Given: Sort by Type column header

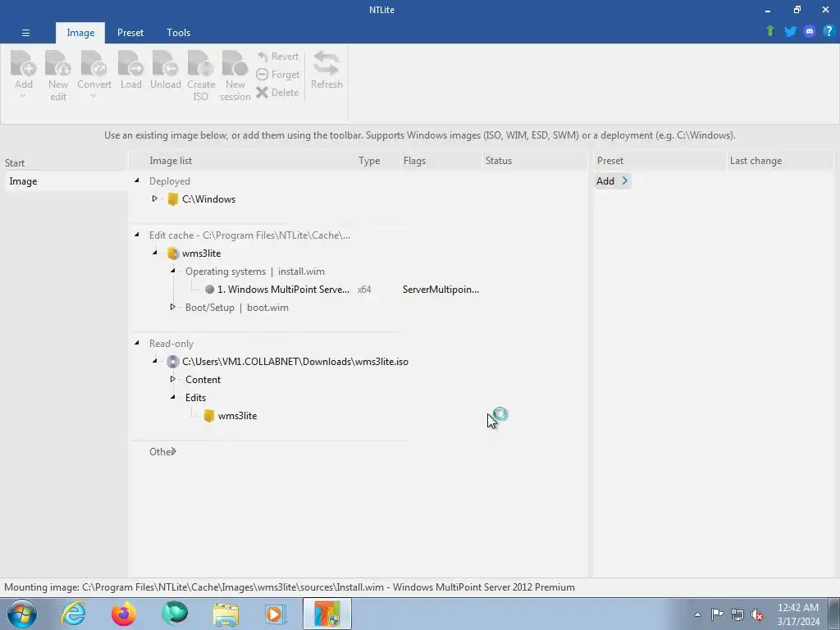Looking at the screenshot, I should click(x=379, y=161).
